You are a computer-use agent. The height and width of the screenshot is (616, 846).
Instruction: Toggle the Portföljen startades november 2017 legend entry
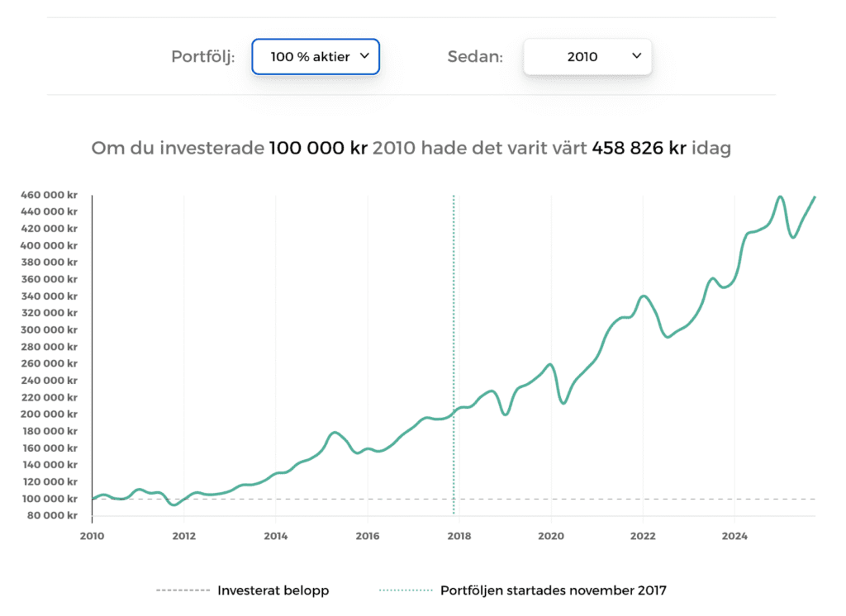click(x=553, y=590)
